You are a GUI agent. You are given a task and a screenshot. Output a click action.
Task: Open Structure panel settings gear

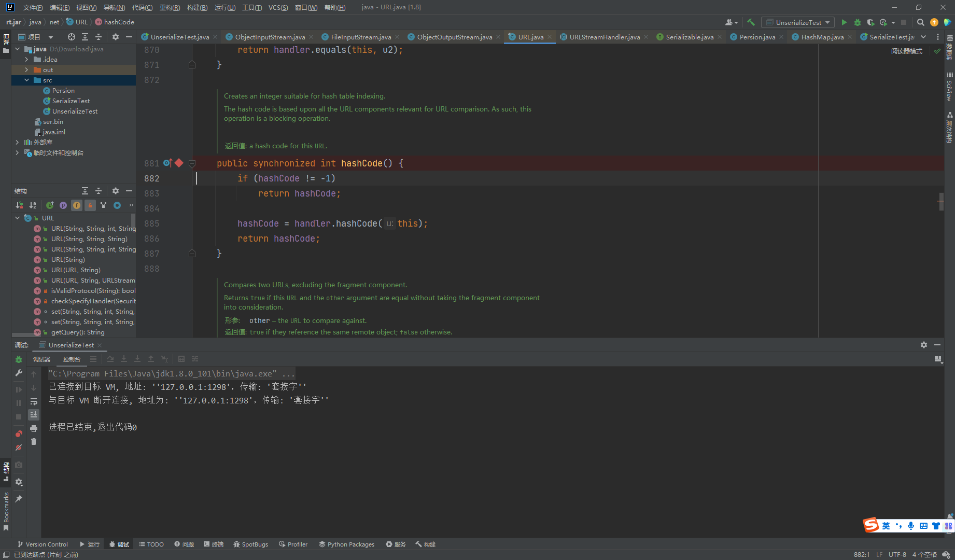[x=116, y=191]
